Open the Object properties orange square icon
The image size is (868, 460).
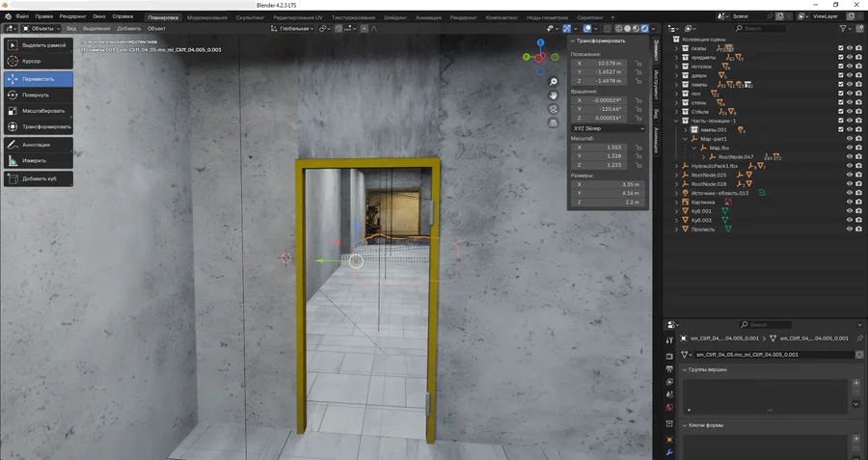tap(669, 440)
